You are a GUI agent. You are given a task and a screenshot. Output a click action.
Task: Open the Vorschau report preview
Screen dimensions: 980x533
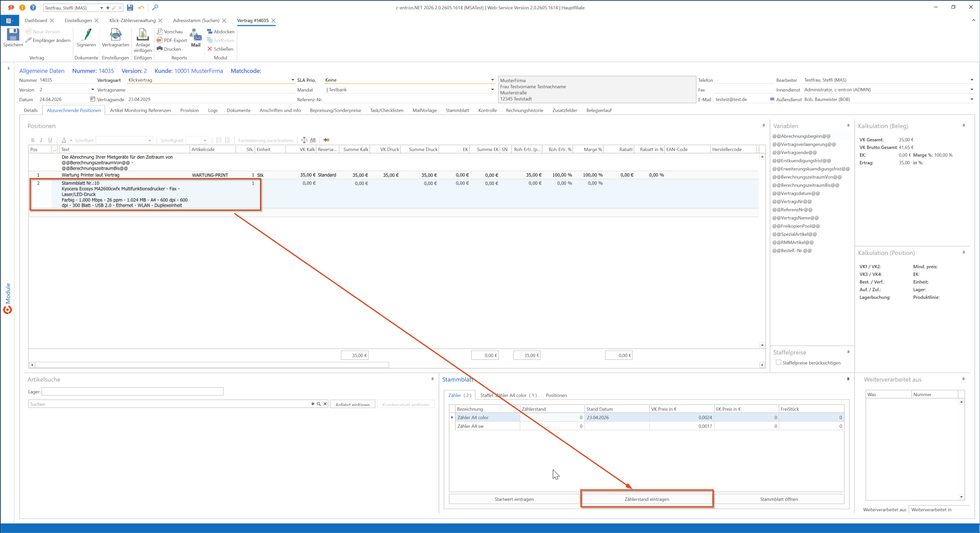tap(170, 32)
